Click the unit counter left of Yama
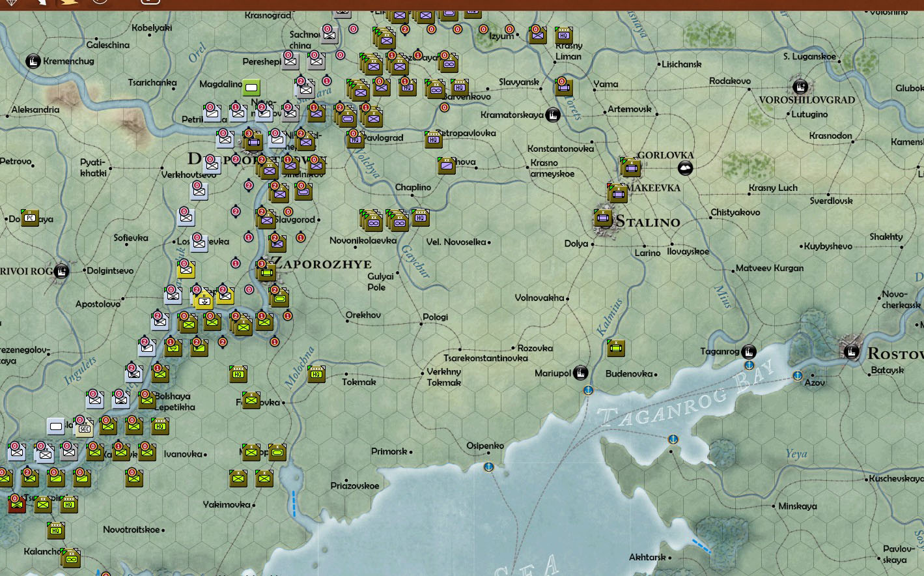 click(x=564, y=87)
